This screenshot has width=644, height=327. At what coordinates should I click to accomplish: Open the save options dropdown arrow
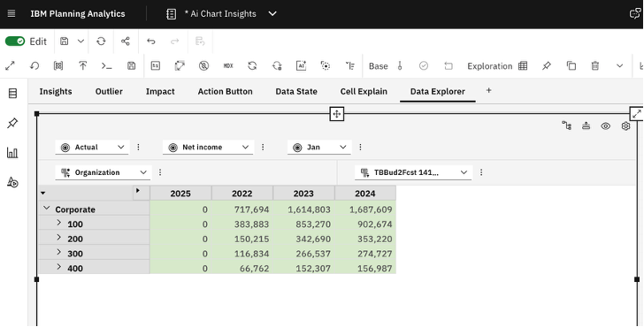80,41
